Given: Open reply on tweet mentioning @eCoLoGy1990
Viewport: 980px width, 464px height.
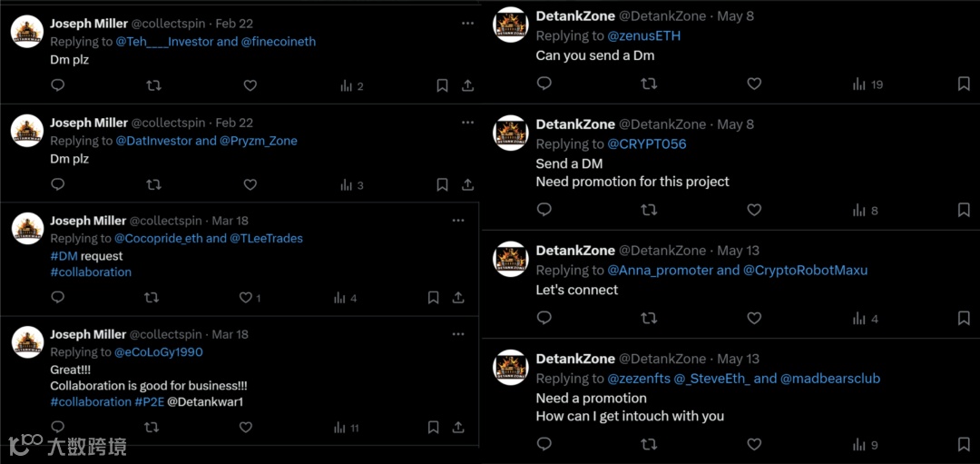Looking at the screenshot, I should [x=57, y=427].
